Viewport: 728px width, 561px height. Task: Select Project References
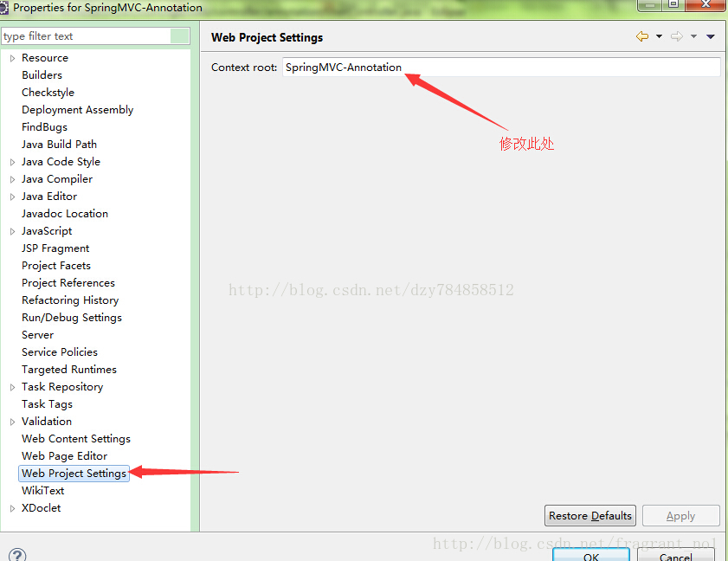(x=68, y=283)
